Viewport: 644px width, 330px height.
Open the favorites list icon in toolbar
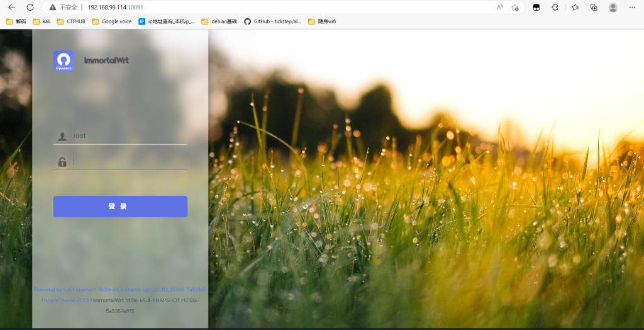point(575,8)
